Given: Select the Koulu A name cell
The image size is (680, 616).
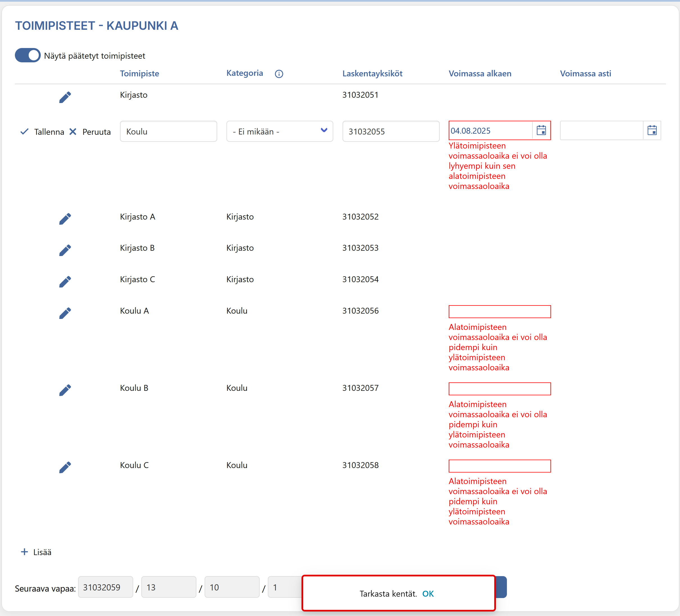Looking at the screenshot, I should coord(135,311).
